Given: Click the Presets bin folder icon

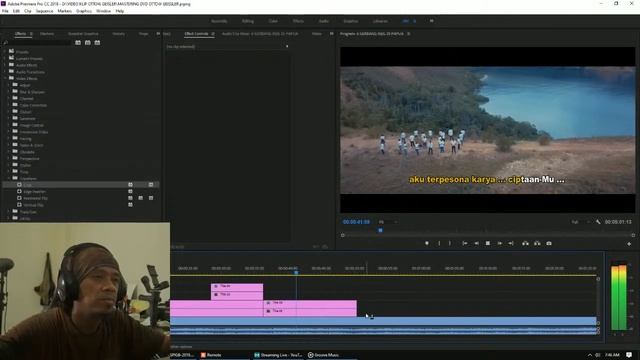Looking at the screenshot, I should coord(11,51).
